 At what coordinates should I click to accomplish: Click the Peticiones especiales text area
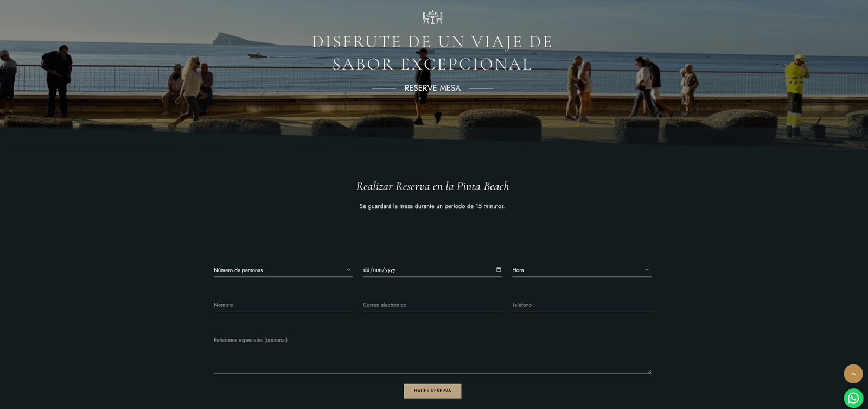pyautogui.click(x=432, y=354)
